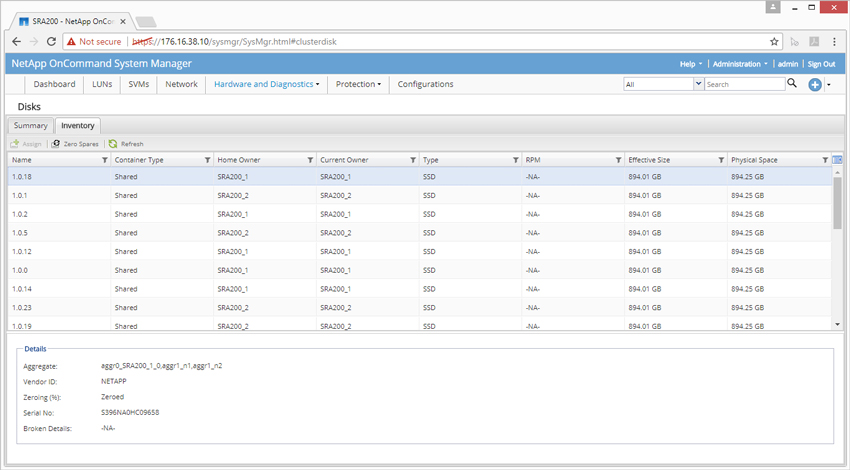Switch to the Inventory tab
Screen dimensions: 850x470
[78, 125]
